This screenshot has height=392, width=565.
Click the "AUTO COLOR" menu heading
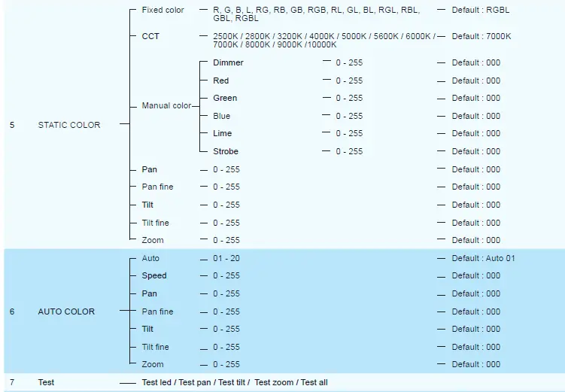(66, 311)
